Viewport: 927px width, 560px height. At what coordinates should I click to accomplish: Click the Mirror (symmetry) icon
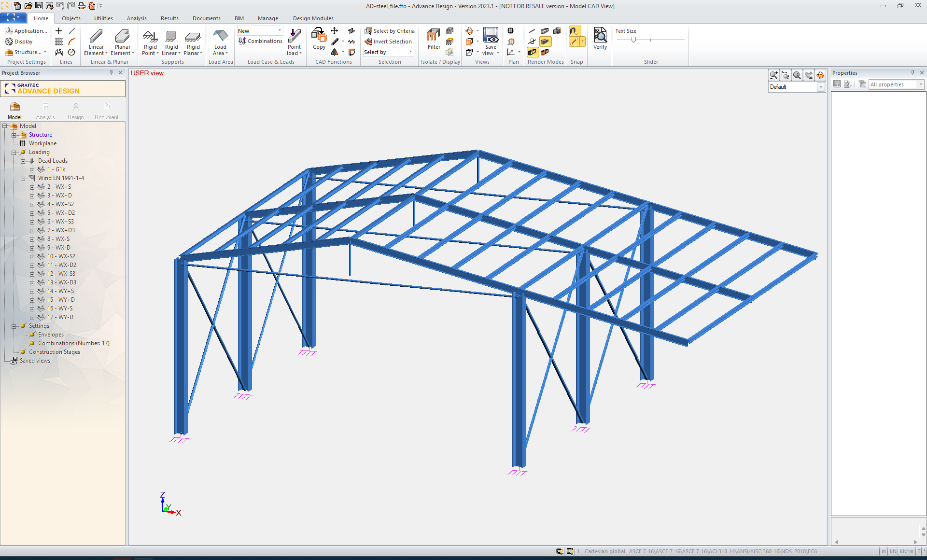click(334, 52)
